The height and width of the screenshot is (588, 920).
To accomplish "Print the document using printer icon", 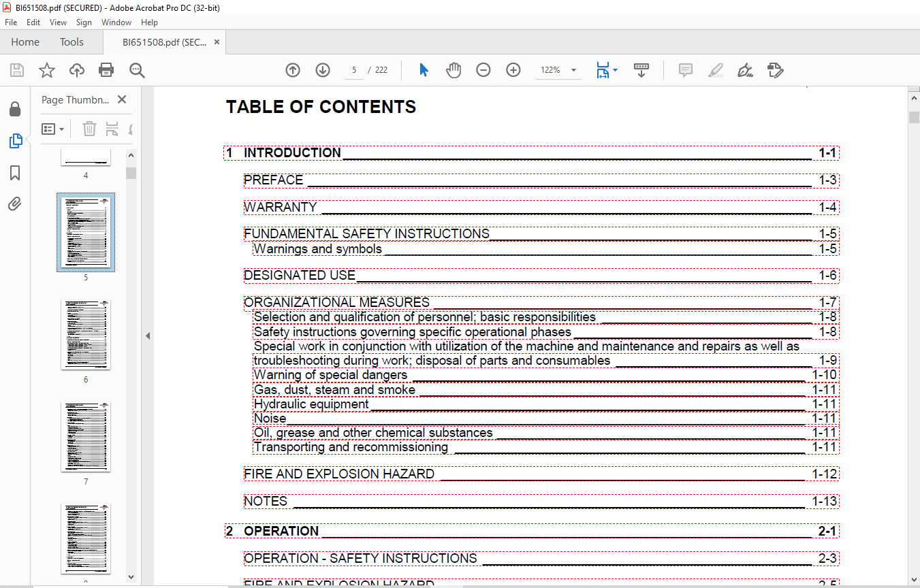I will point(106,70).
